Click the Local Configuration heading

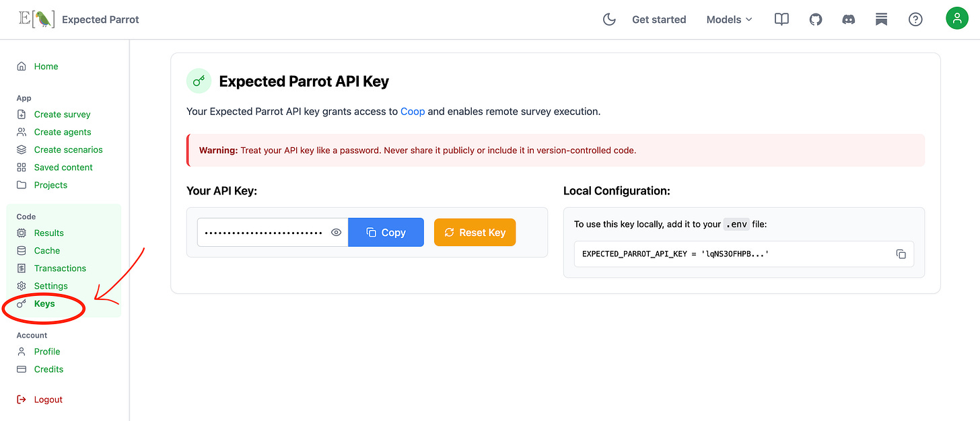pos(617,191)
